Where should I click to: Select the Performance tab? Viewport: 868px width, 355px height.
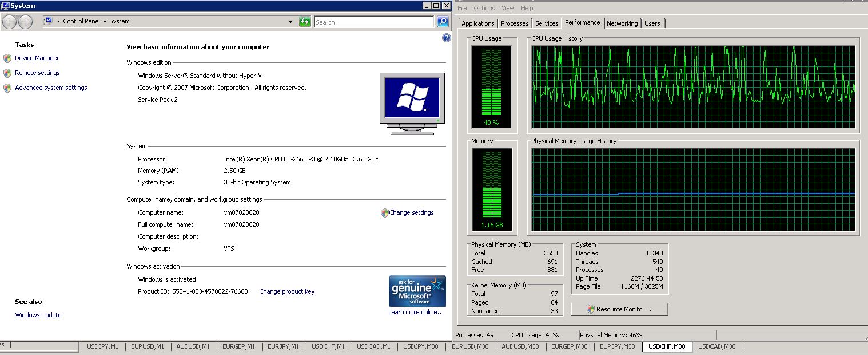click(x=583, y=22)
